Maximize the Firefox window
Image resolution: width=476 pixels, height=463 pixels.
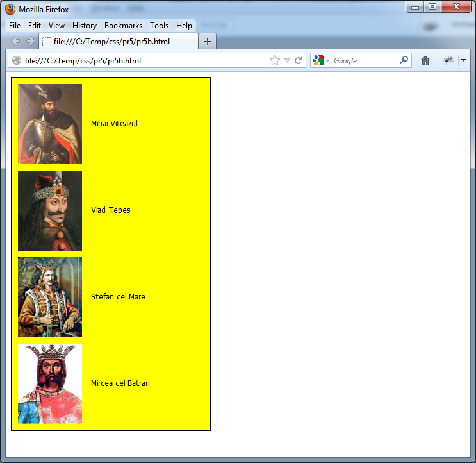[x=432, y=6]
